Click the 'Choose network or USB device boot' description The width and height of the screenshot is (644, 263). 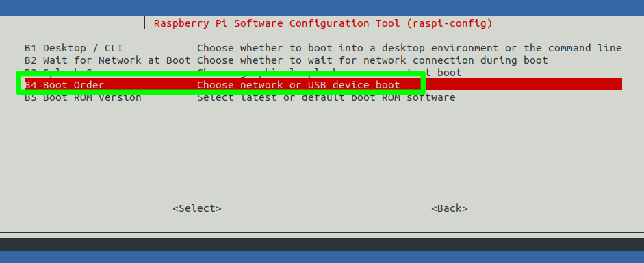[x=298, y=85]
